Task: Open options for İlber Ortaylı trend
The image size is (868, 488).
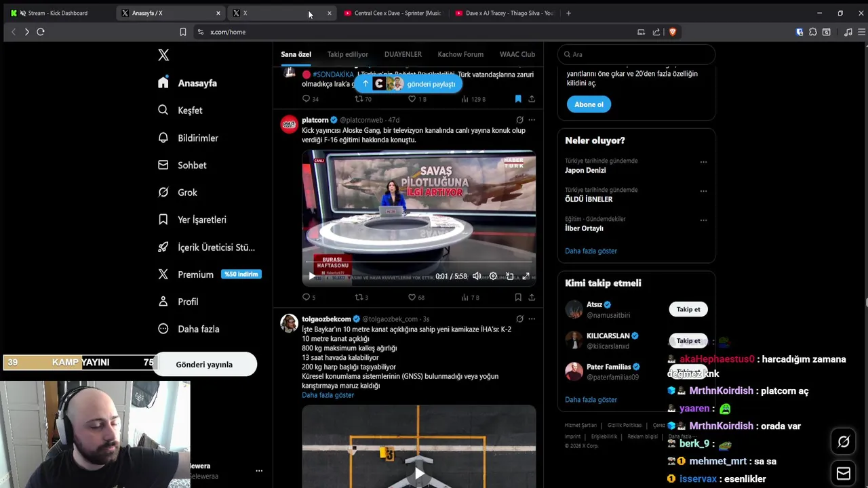Action: [703, 220]
